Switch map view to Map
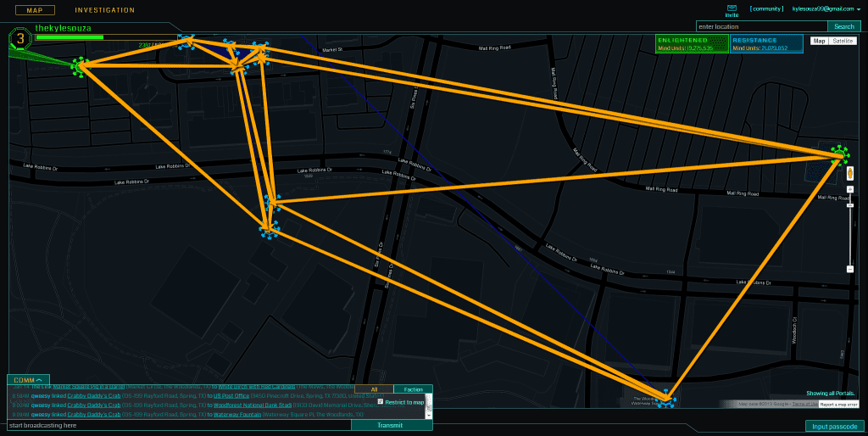The image size is (868, 436). 820,41
